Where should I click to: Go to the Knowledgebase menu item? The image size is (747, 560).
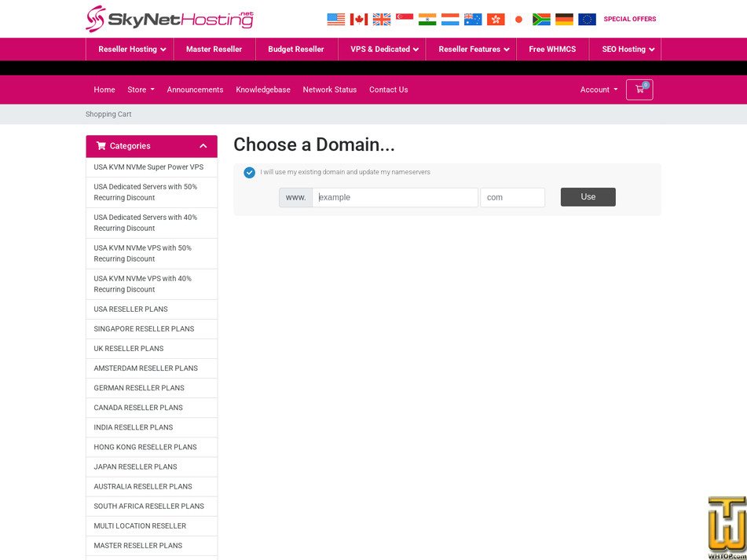click(263, 90)
